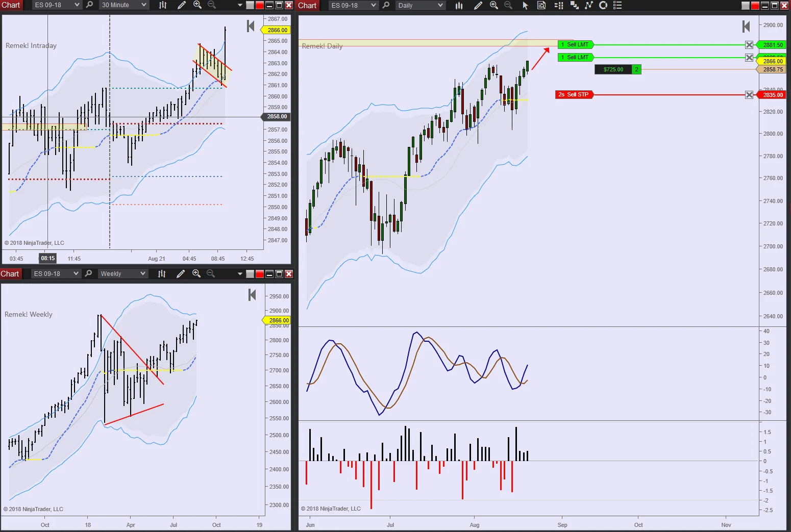Image resolution: width=791 pixels, height=532 pixels.
Task: Select the cursor pointer tool in Daily chart
Action: (x=525, y=5)
